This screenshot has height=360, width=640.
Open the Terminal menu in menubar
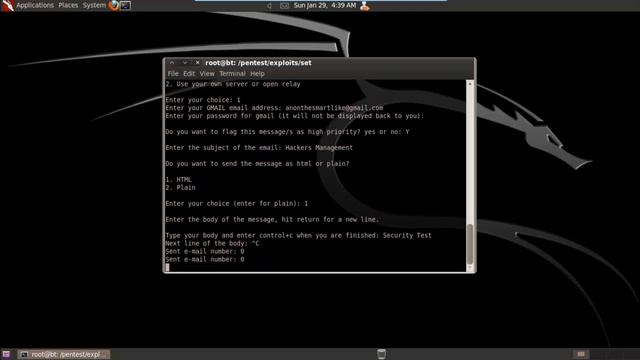pyautogui.click(x=232, y=73)
